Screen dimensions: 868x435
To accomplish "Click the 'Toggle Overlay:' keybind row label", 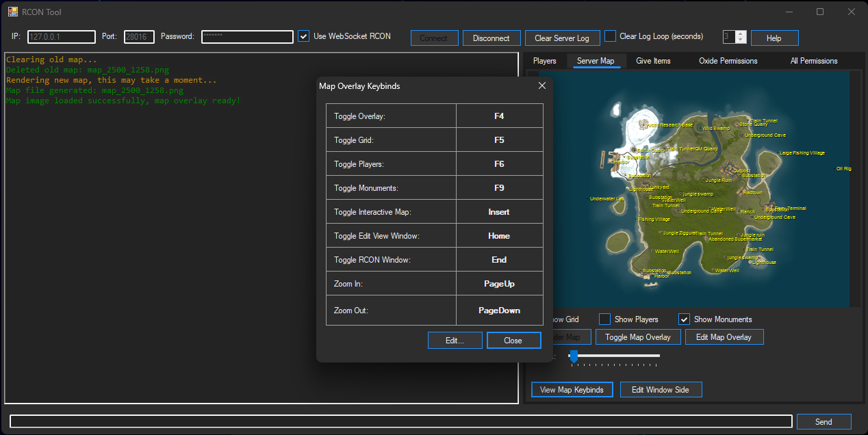I will click(x=359, y=116).
